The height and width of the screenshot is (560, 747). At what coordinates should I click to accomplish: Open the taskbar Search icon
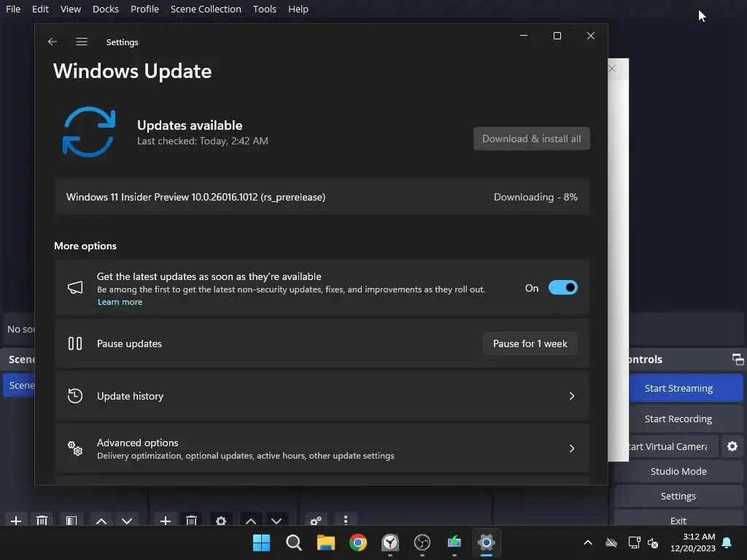pos(294,542)
